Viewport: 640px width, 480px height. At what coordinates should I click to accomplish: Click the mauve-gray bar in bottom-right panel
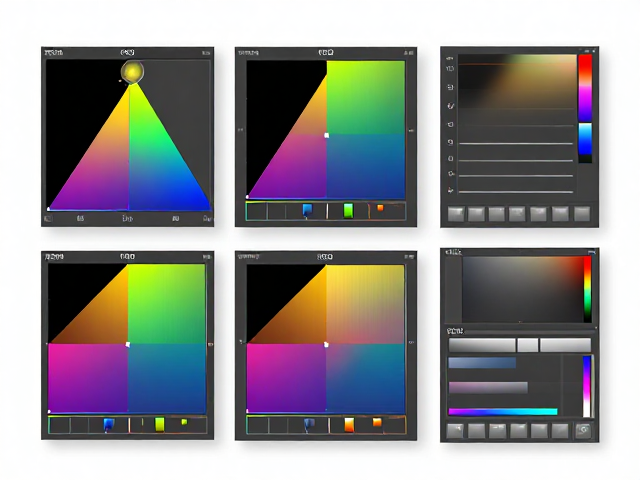click(x=488, y=387)
